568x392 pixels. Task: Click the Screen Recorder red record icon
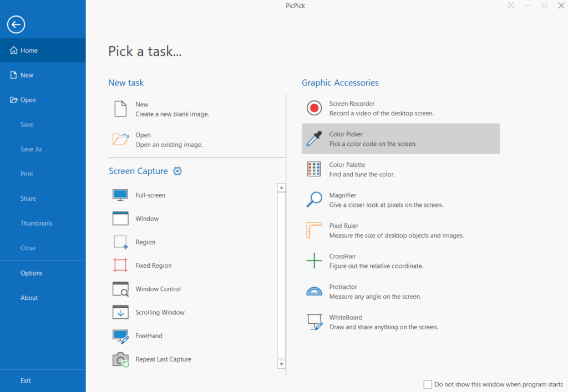click(x=315, y=108)
